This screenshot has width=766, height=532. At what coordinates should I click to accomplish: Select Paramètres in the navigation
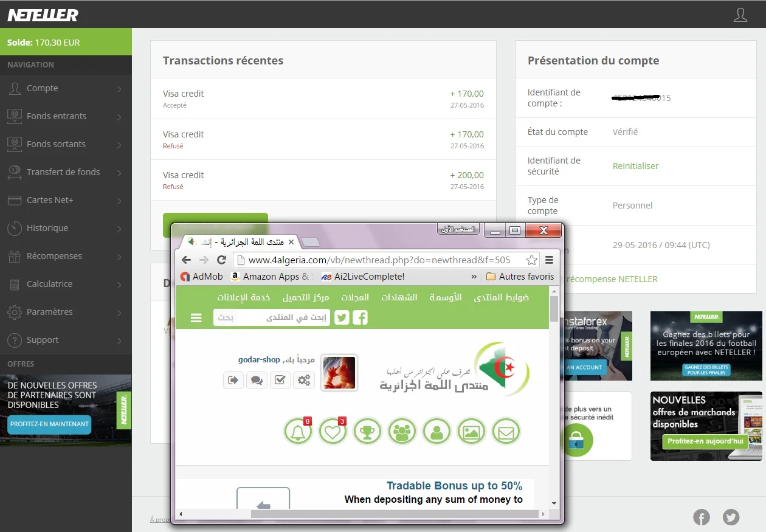click(x=66, y=313)
